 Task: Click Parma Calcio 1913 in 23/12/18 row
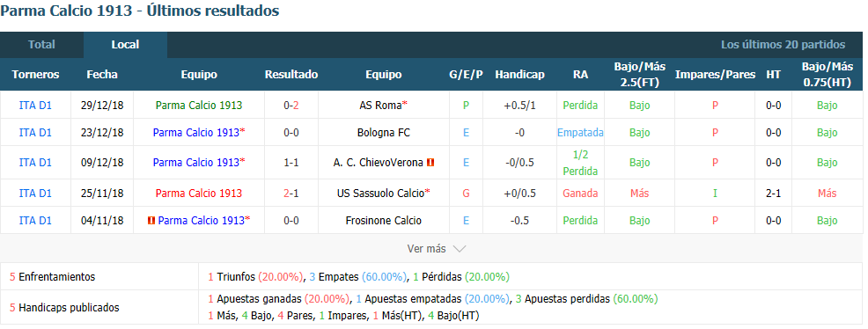196,133
